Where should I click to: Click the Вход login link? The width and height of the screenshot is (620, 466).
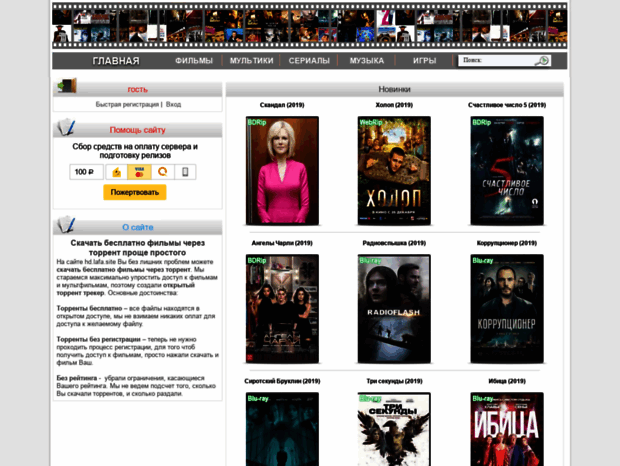[173, 104]
